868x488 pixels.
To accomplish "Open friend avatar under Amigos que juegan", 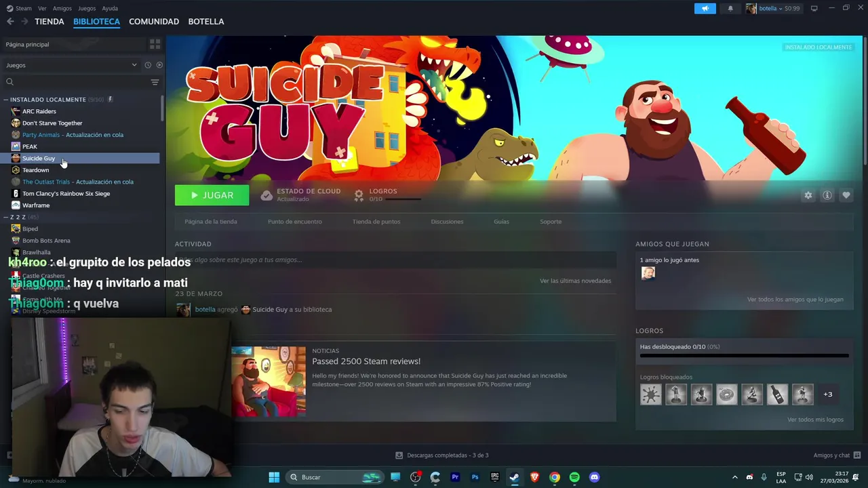I will [x=648, y=273].
